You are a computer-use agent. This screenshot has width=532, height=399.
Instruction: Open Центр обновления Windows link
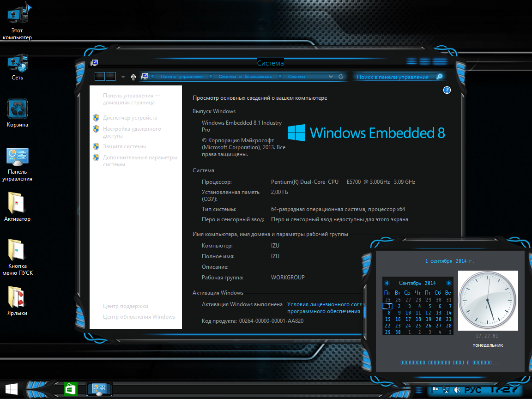tap(139, 316)
